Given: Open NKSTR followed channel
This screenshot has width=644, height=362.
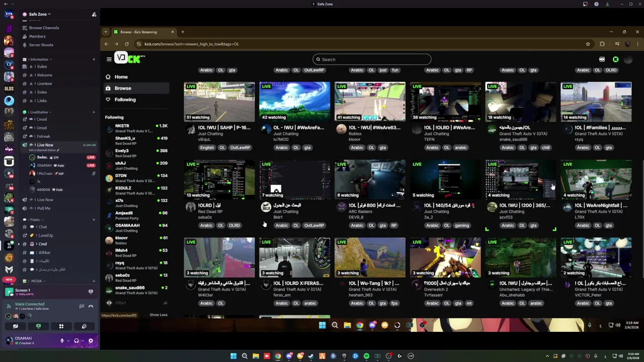Looking at the screenshot, I should (x=136, y=128).
